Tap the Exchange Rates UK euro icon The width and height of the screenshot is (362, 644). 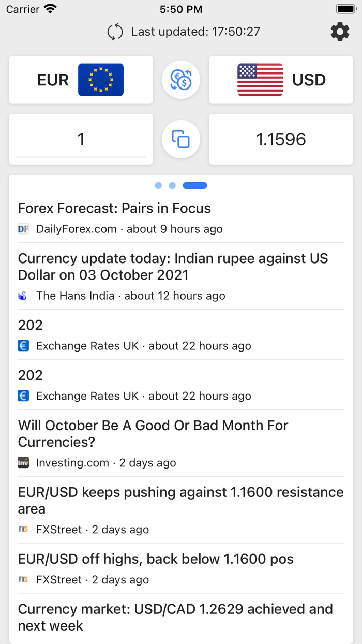click(x=23, y=345)
